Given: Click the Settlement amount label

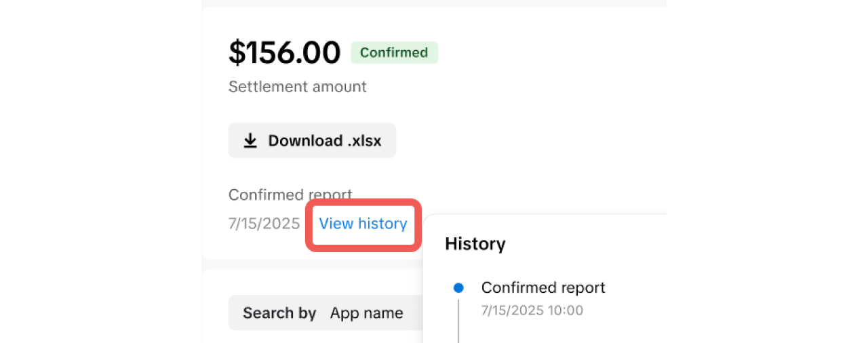Looking at the screenshot, I should tap(297, 87).
